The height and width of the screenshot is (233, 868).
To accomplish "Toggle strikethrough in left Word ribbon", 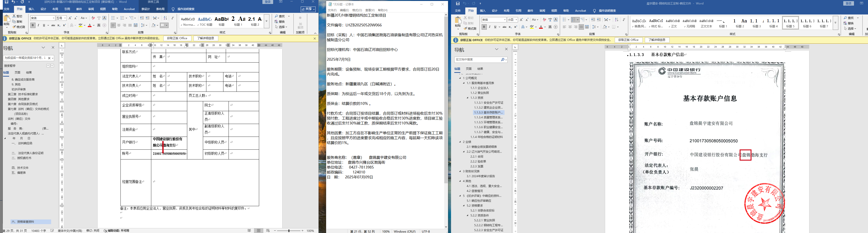I will pos(53,25).
